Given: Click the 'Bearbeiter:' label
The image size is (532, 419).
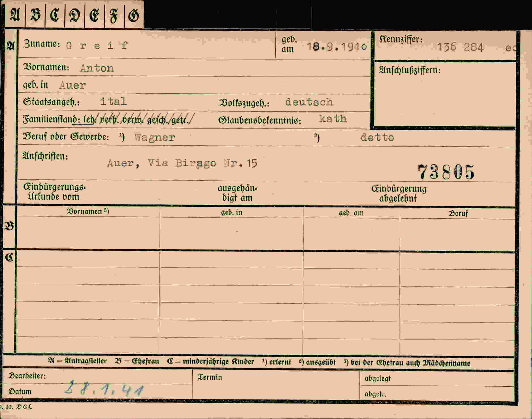Looking at the screenshot, I should [x=27, y=376].
